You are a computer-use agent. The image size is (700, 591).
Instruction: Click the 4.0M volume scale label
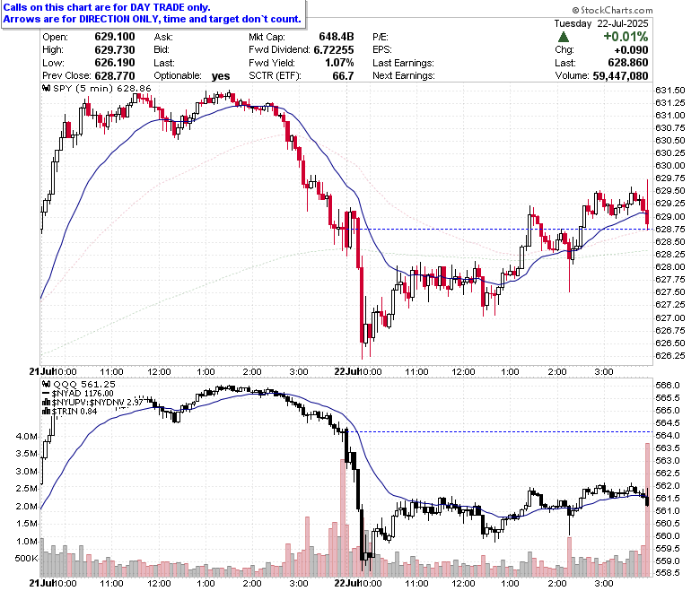(x=26, y=436)
